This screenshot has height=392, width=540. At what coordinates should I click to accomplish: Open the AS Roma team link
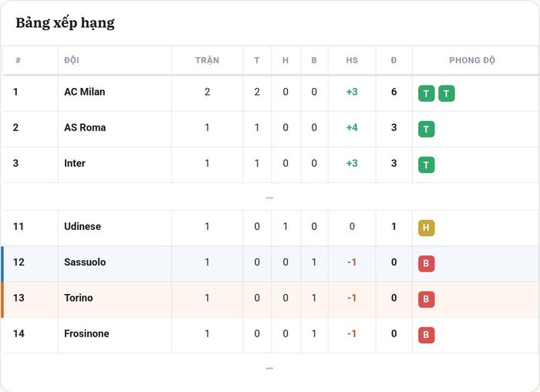tap(85, 127)
